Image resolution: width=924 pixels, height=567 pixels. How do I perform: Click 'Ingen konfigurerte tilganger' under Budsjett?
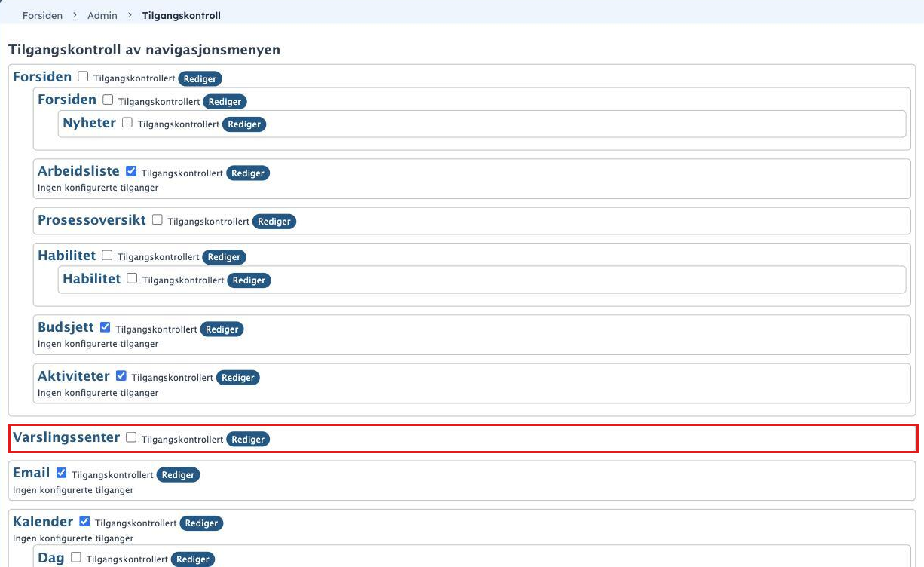[x=98, y=344]
